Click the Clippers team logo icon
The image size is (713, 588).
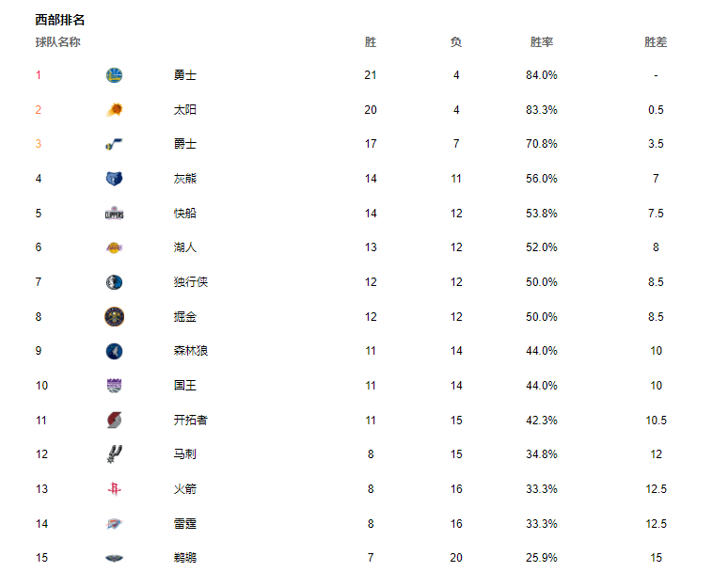114,214
